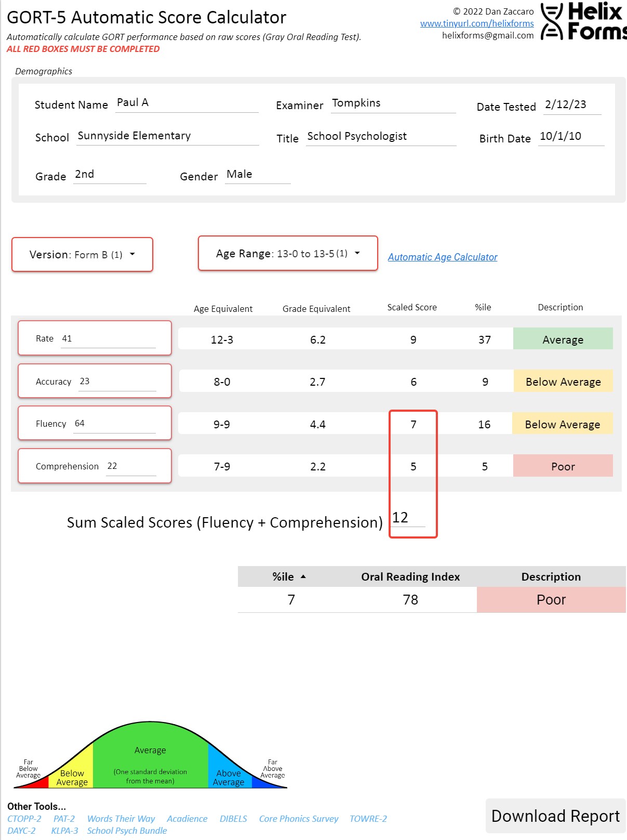Click the Date Tested field

tap(571, 105)
